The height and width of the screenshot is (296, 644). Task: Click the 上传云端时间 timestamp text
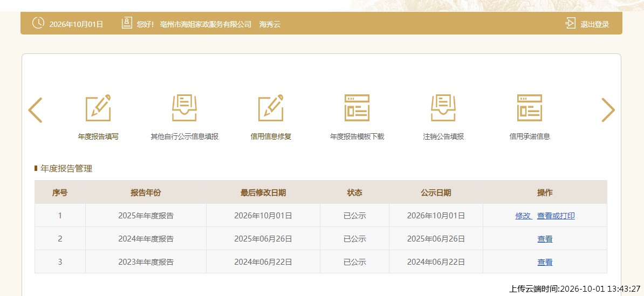pos(574,288)
